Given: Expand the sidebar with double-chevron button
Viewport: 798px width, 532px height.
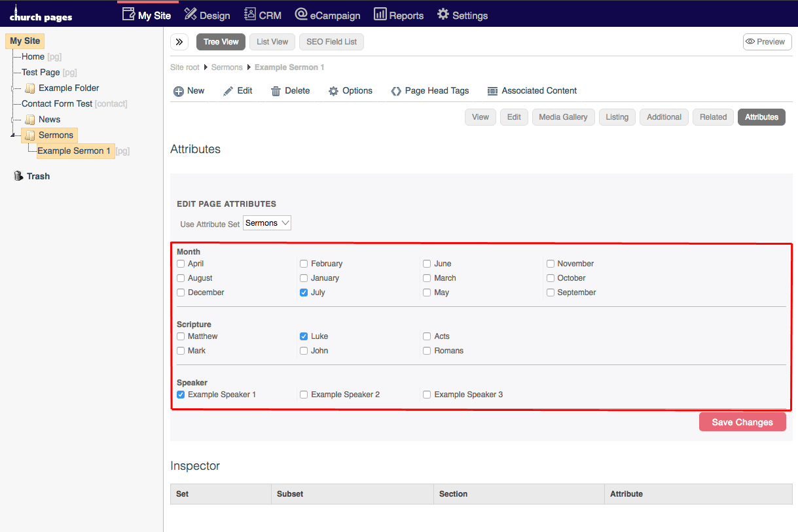Looking at the screenshot, I should click(x=179, y=42).
